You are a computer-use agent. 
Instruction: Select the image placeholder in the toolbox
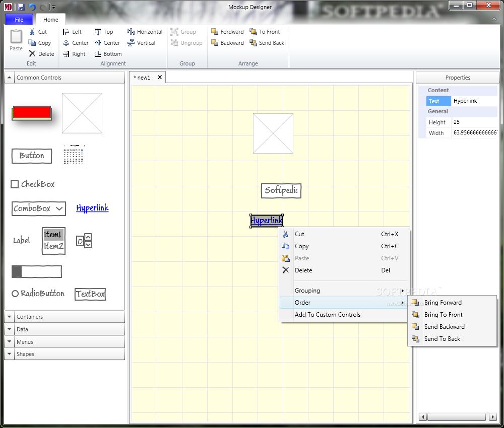point(82,113)
